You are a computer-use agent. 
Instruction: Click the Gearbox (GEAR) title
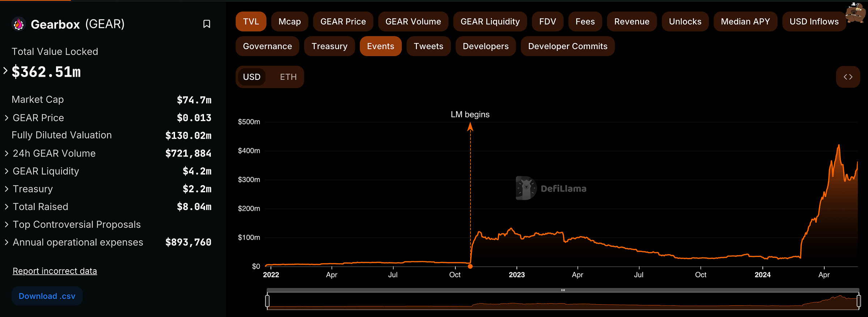pyautogui.click(x=78, y=24)
